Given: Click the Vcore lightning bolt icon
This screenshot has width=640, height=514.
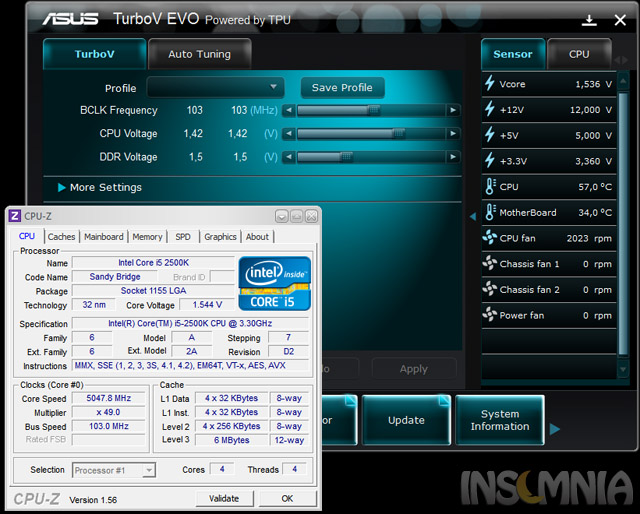Looking at the screenshot, I should [489, 83].
